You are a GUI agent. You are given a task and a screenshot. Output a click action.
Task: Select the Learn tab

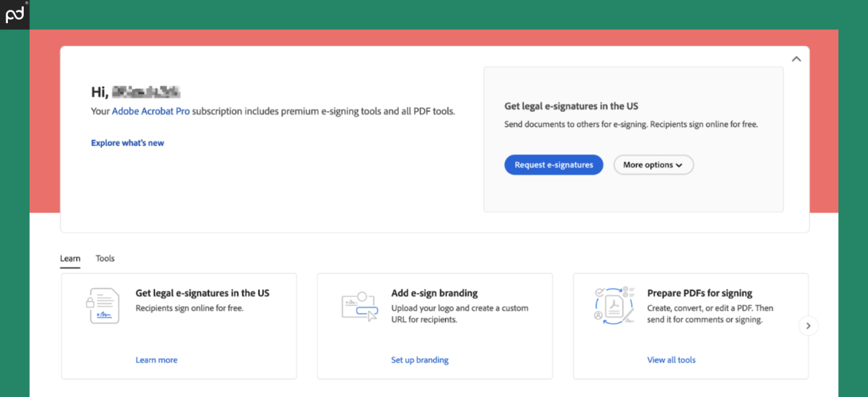pyautogui.click(x=70, y=258)
